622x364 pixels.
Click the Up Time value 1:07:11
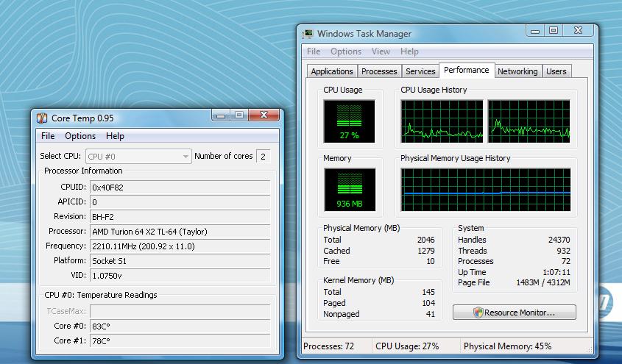coord(556,272)
